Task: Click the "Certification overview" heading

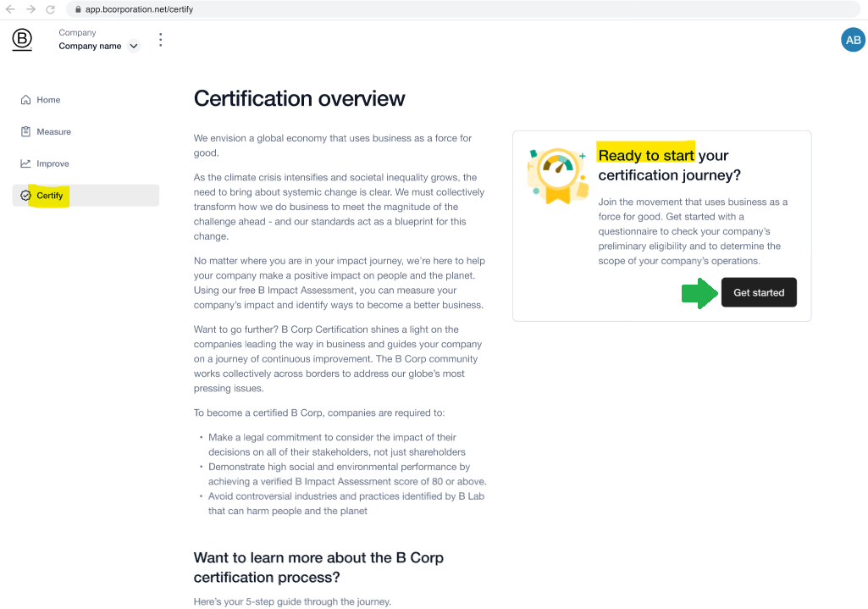Action: [x=300, y=98]
